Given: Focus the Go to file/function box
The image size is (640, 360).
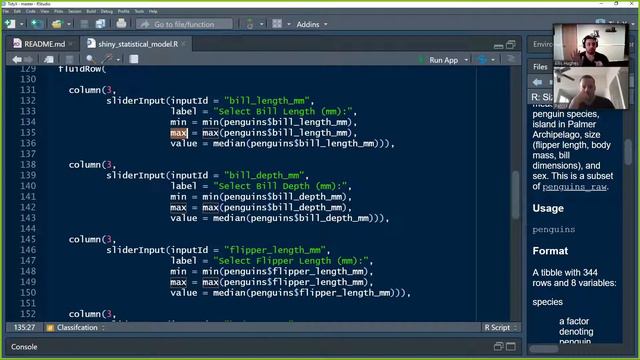Looking at the screenshot, I should tap(184, 24).
